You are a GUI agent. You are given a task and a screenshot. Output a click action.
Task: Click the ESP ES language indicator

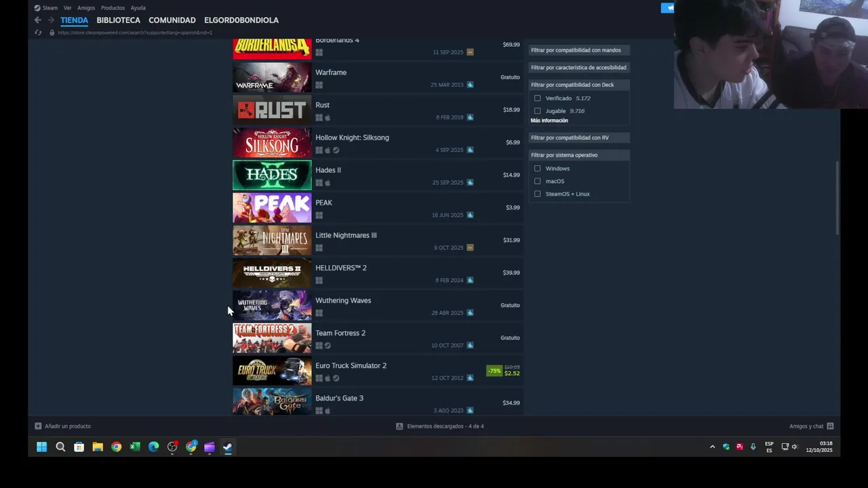(x=769, y=447)
